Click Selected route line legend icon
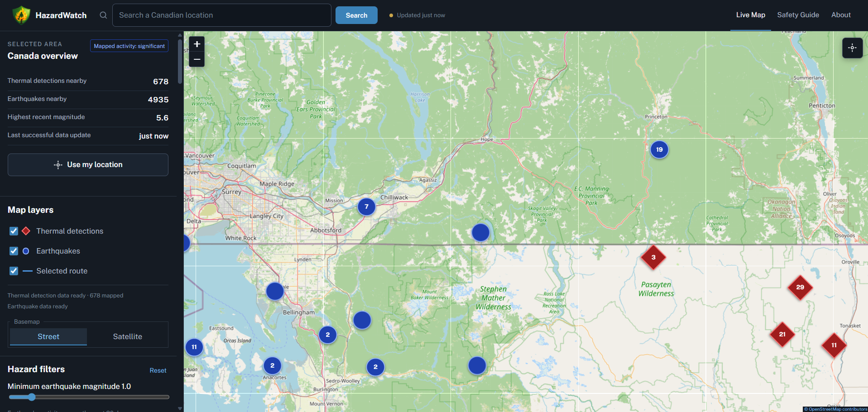868x412 pixels. pyautogui.click(x=28, y=271)
